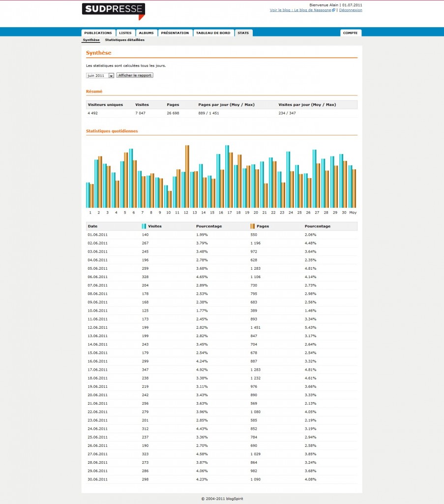Open the Tableau de bord tab
Image resolution: width=444 pixels, height=504 pixels.
coord(213,33)
